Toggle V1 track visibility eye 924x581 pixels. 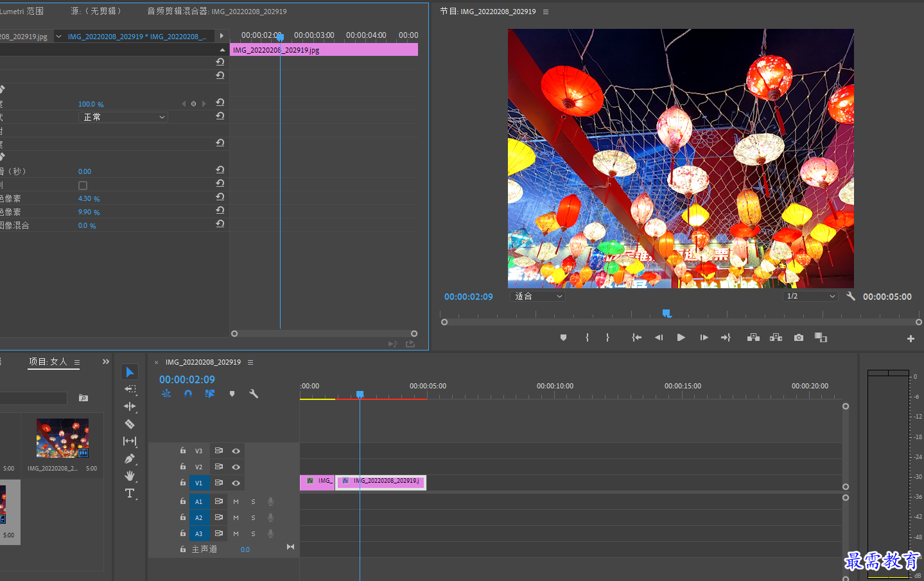[x=236, y=483]
